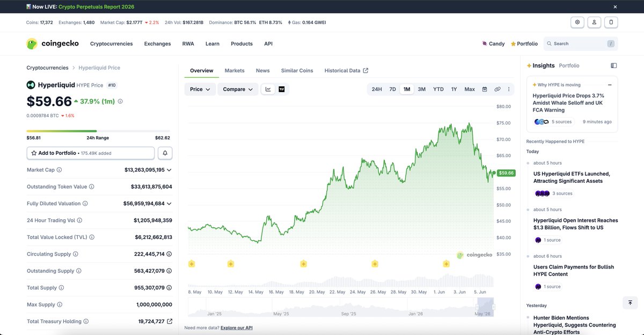Viewport: 644px width, 335px height.
Task: Select YTD chart range
Action: pos(438,89)
